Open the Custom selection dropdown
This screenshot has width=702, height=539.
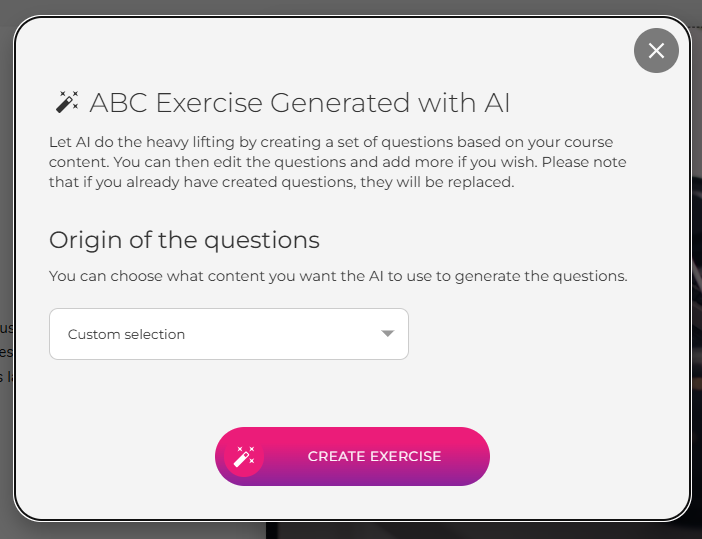coord(228,334)
